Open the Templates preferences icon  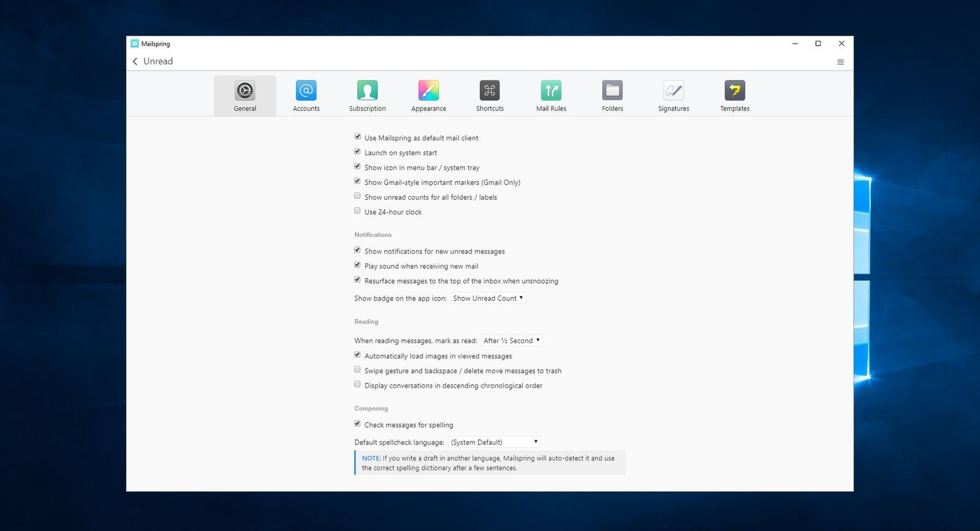tap(735, 90)
